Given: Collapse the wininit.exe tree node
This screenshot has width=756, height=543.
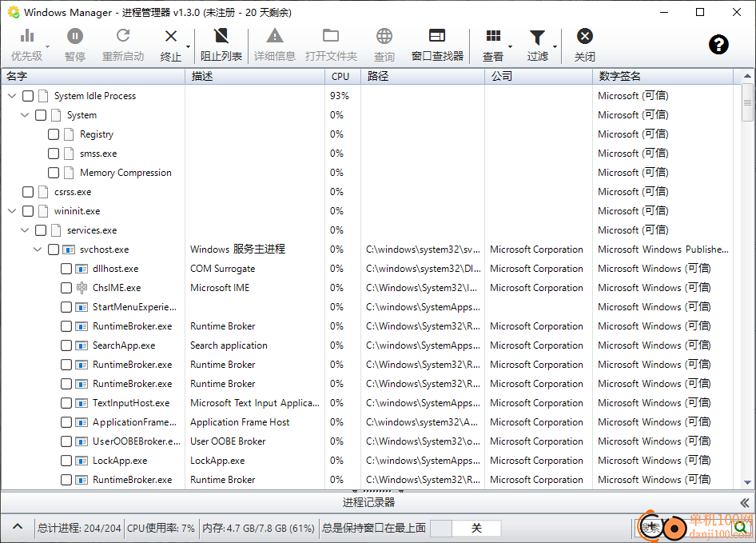Looking at the screenshot, I should tap(13, 211).
